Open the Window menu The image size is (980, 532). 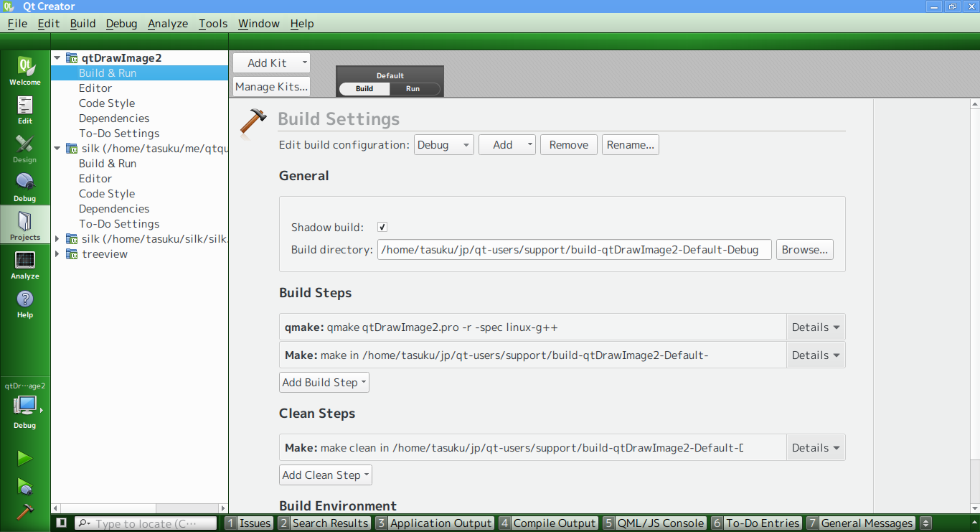click(x=259, y=24)
